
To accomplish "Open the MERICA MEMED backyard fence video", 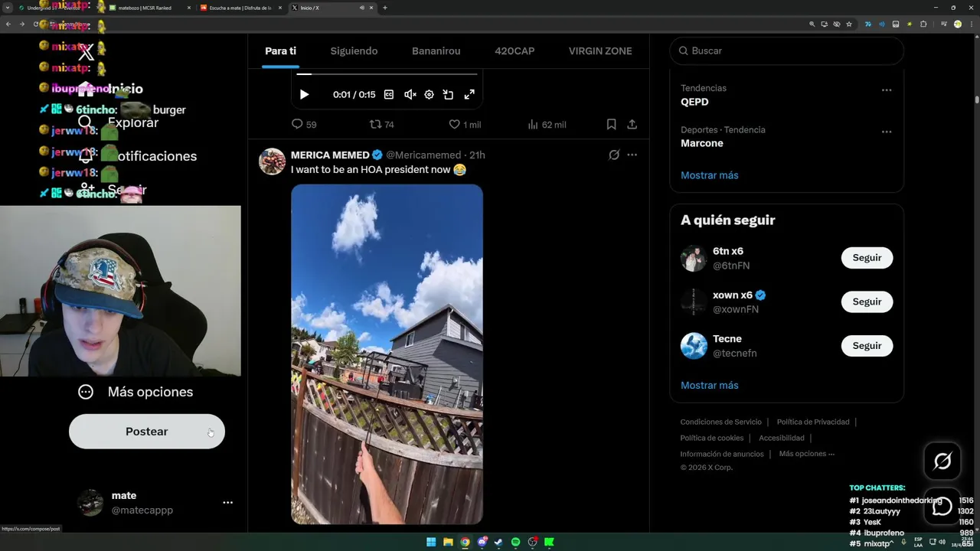I will (387, 354).
